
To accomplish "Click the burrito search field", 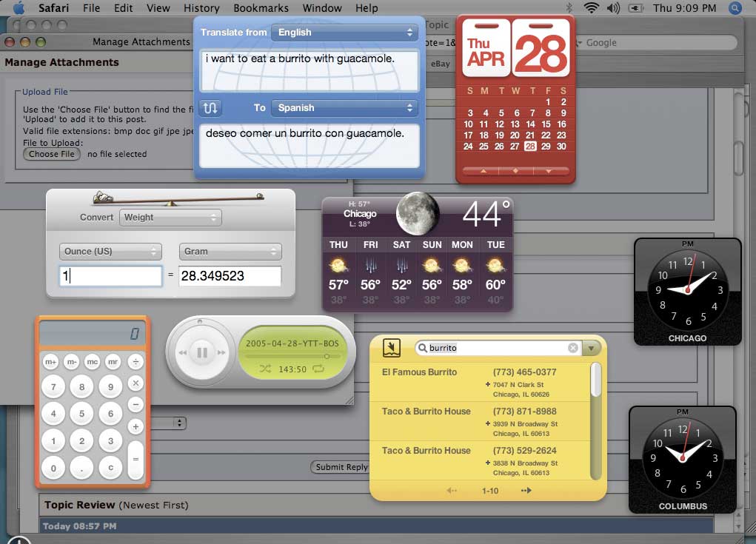I will 497,348.
